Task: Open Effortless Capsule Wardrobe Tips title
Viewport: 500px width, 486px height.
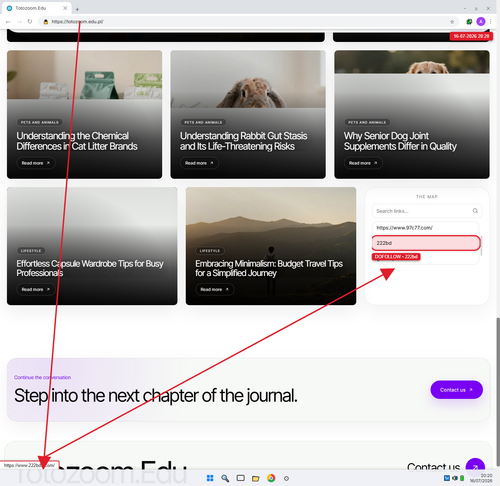Action: (x=90, y=268)
